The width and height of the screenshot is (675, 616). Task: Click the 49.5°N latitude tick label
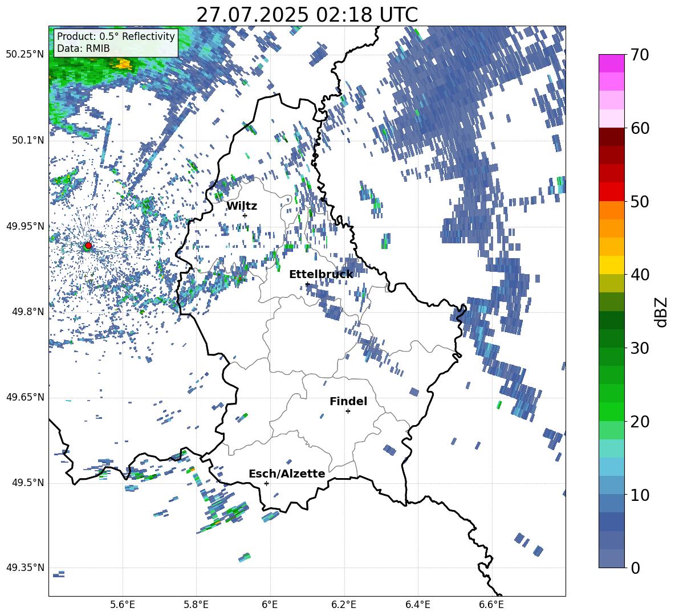(27, 483)
